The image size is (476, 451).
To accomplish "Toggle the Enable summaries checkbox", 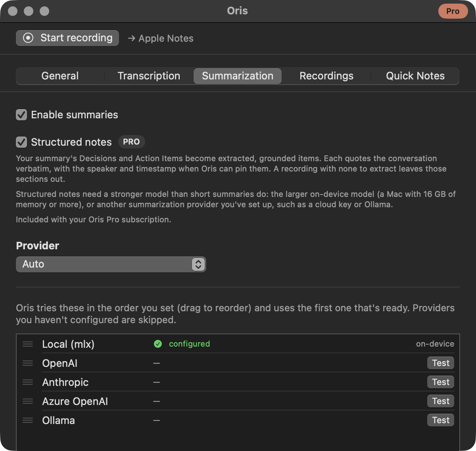I will (21, 115).
